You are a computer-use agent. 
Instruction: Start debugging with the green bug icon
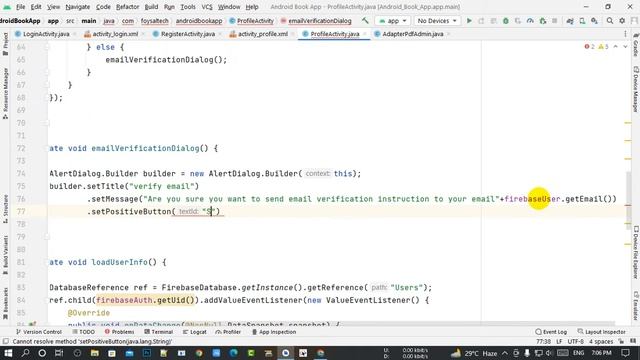click(x=506, y=20)
